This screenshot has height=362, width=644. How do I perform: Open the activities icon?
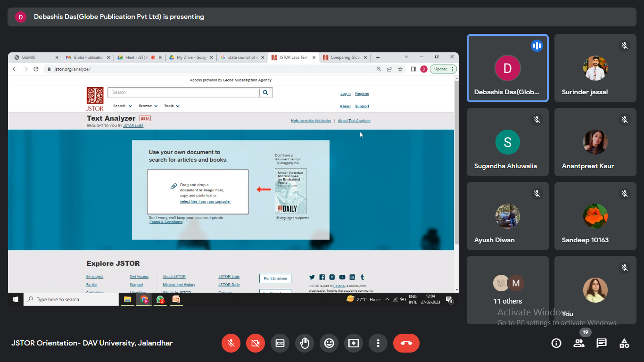tap(624, 344)
